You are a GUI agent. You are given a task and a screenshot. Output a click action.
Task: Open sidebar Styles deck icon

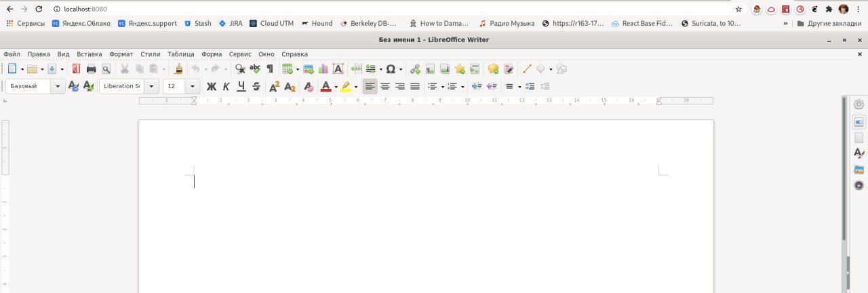(859, 154)
